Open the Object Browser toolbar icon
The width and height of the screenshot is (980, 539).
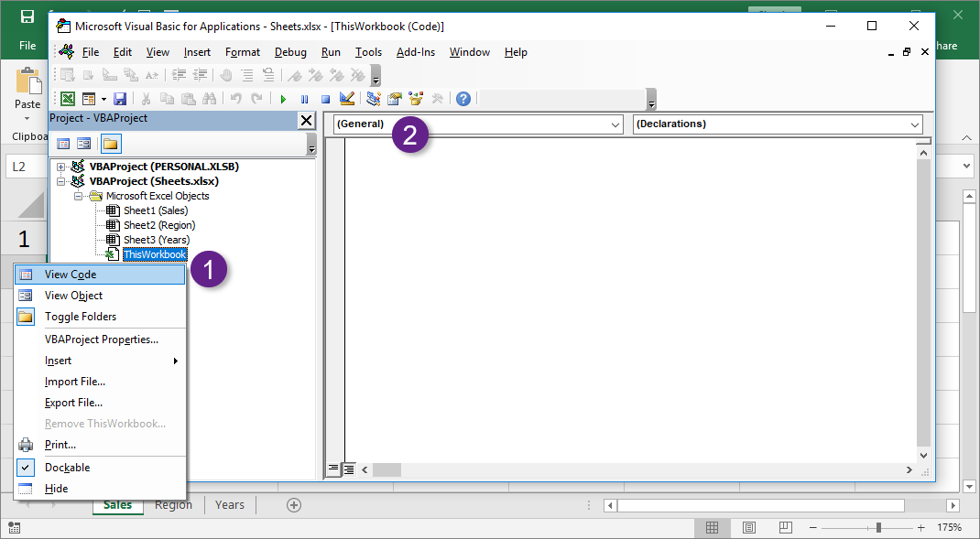(x=416, y=99)
